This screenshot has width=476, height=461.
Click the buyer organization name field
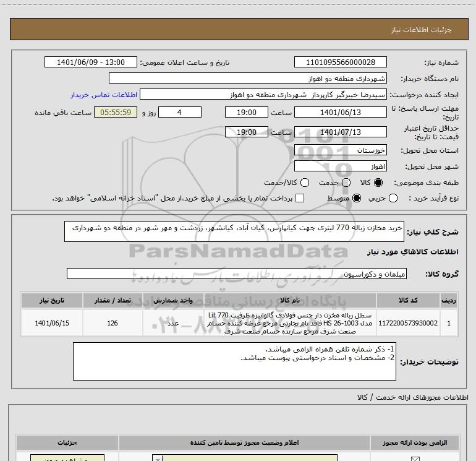point(248,78)
